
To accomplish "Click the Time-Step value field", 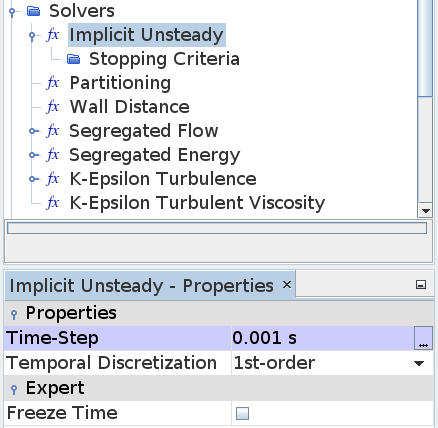I will click(323, 338).
